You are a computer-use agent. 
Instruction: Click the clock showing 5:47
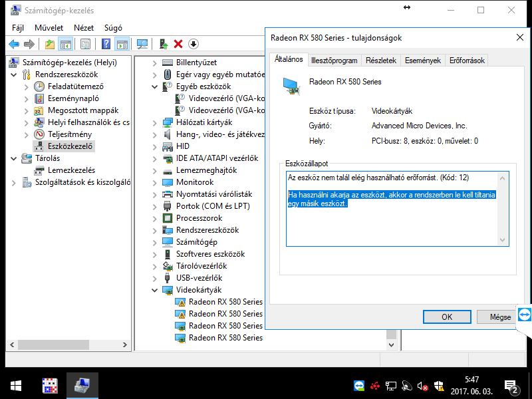click(x=471, y=379)
